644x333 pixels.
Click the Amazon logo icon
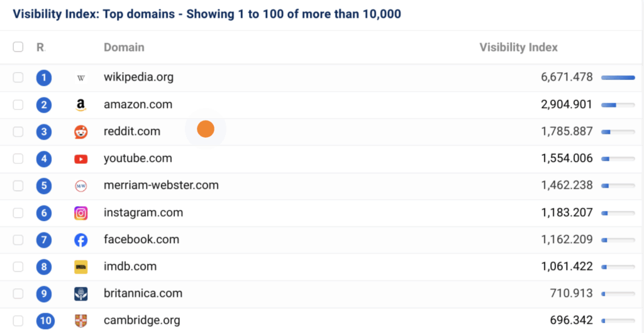click(x=80, y=105)
